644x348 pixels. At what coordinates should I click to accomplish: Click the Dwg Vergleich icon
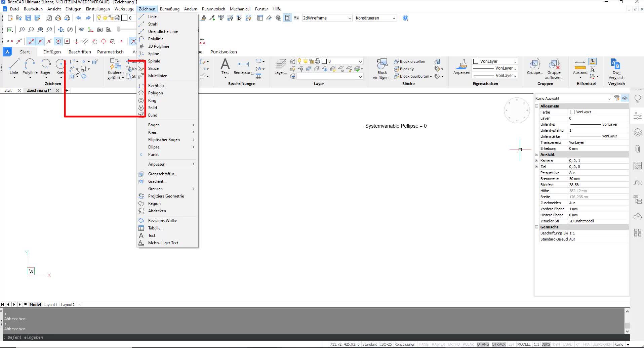click(x=616, y=69)
